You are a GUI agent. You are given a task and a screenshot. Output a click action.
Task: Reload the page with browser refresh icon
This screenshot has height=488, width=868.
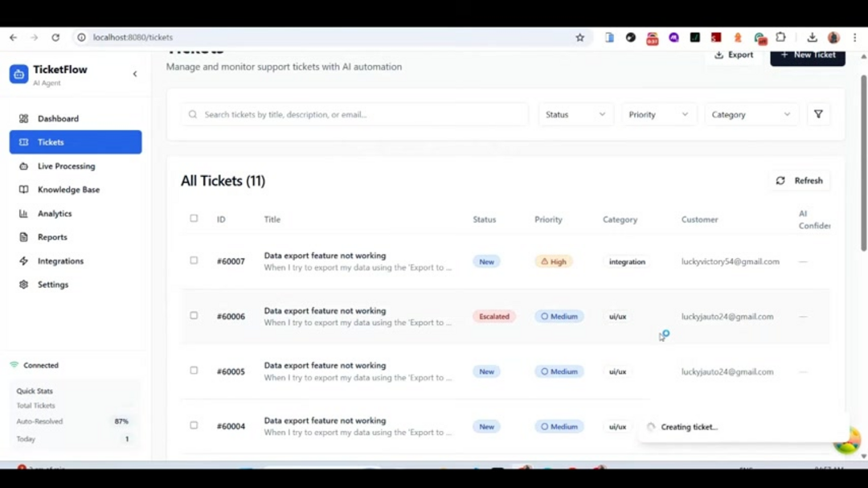tap(55, 38)
